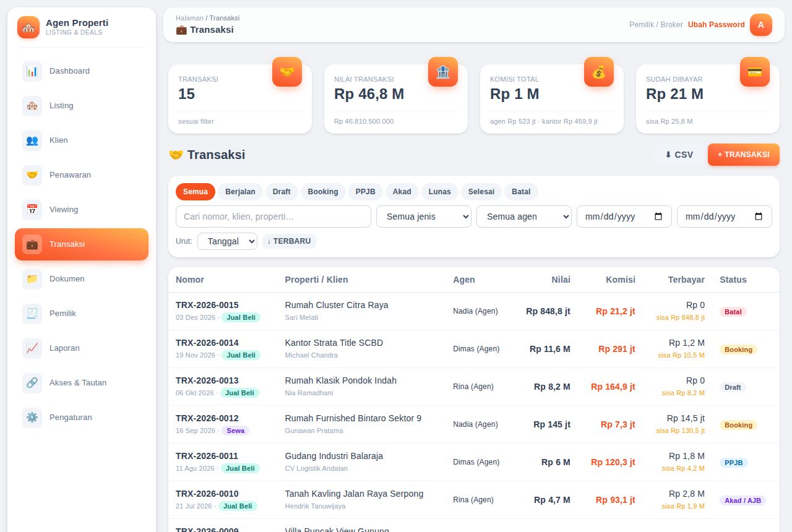Open the Laporan chart icon
The image size is (792, 532).
click(x=32, y=348)
